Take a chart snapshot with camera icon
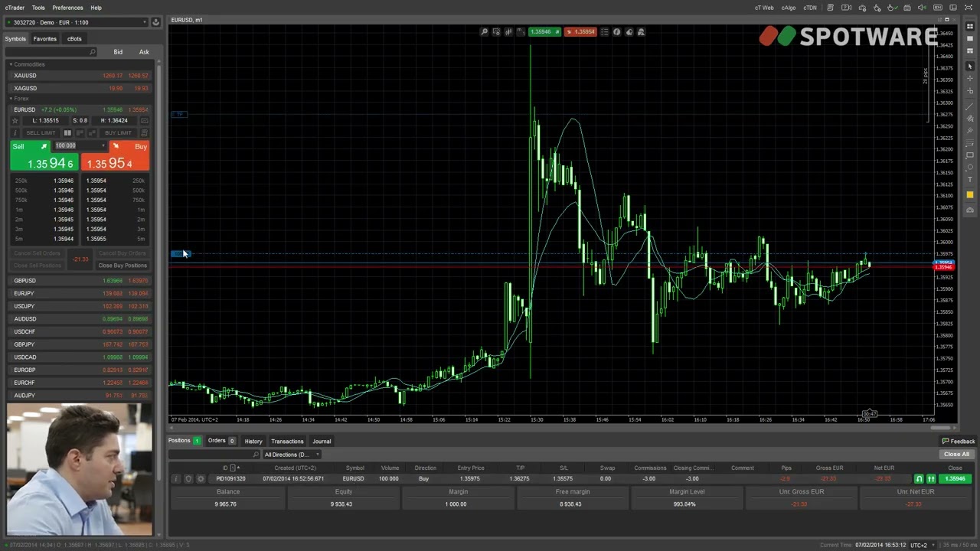The width and height of the screenshot is (980, 551). (x=970, y=210)
